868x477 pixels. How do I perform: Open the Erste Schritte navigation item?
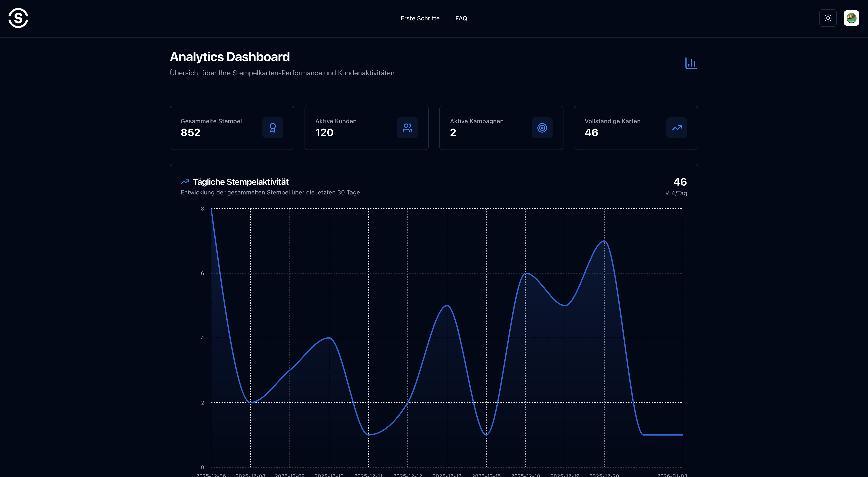click(x=420, y=18)
